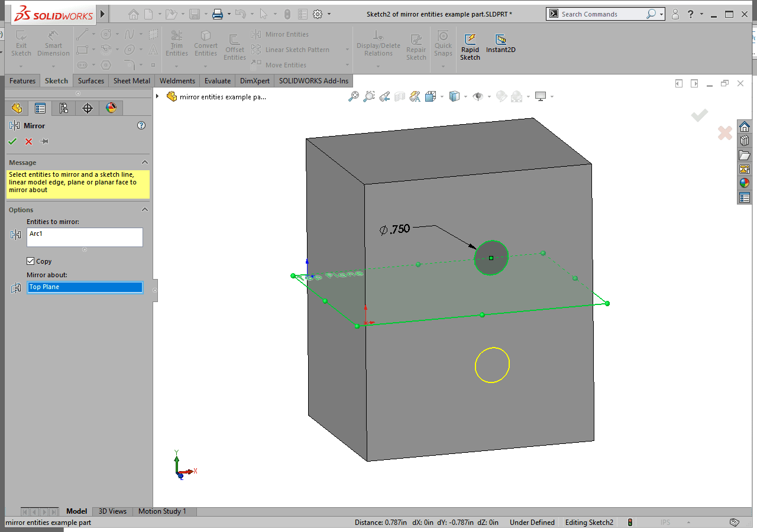Switch to the Sheet Metal tab

point(131,81)
